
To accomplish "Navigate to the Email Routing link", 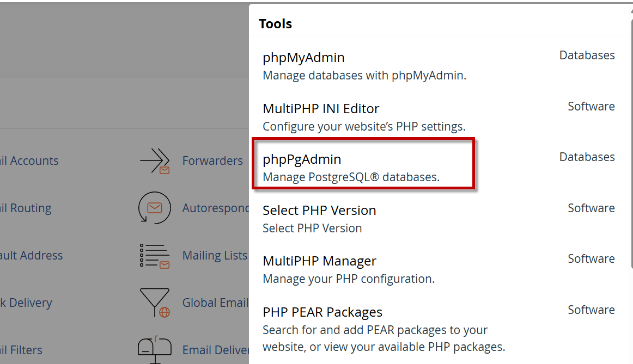I will click(x=26, y=208).
